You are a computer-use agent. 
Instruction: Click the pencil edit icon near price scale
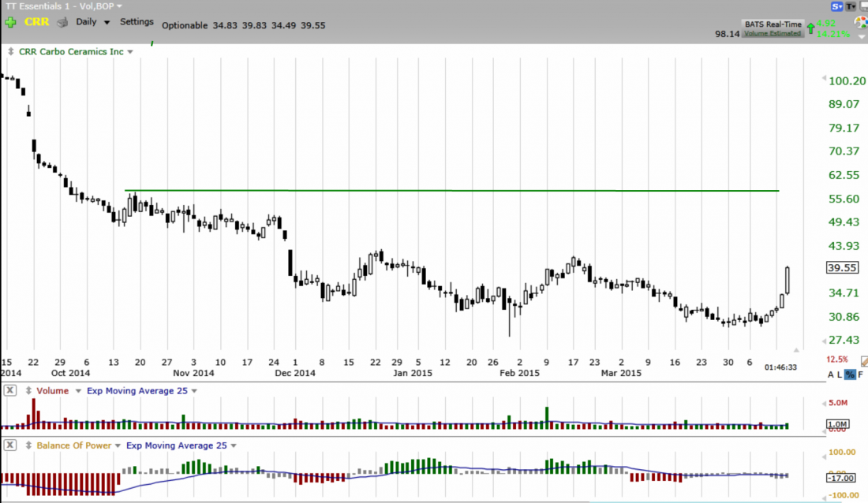(865, 360)
